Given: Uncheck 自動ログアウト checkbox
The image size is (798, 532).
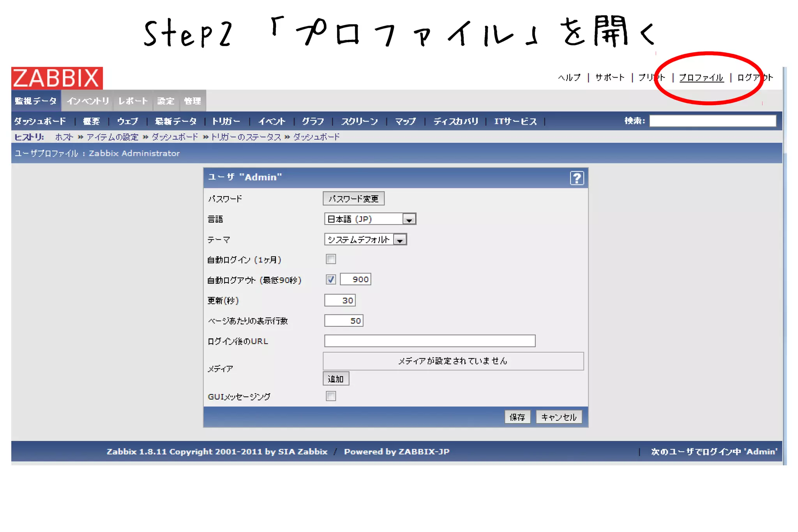Looking at the screenshot, I should pyautogui.click(x=331, y=279).
